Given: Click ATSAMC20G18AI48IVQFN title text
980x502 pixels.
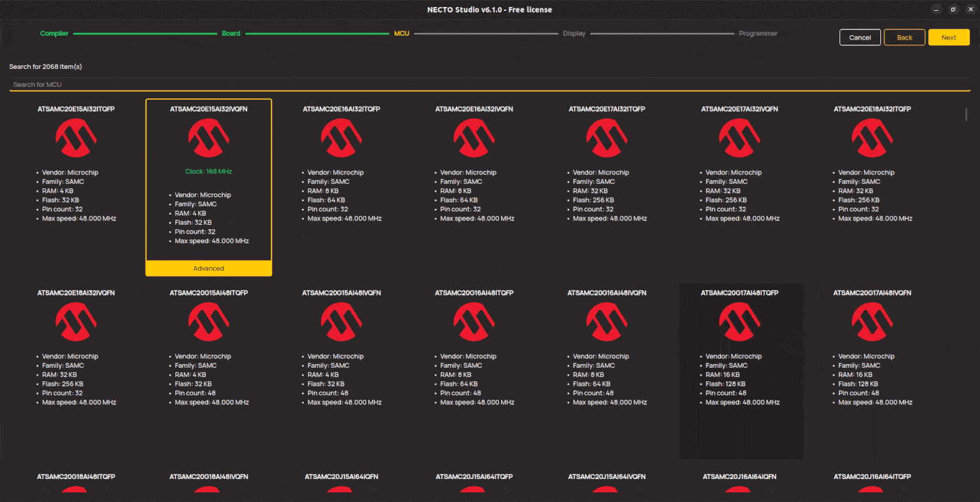Looking at the screenshot, I should [x=209, y=477].
